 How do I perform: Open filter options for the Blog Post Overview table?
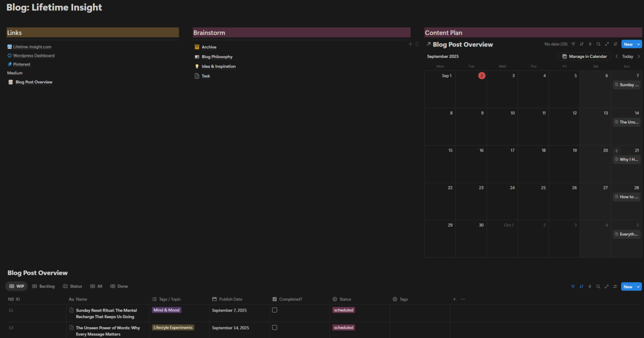pyautogui.click(x=573, y=287)
